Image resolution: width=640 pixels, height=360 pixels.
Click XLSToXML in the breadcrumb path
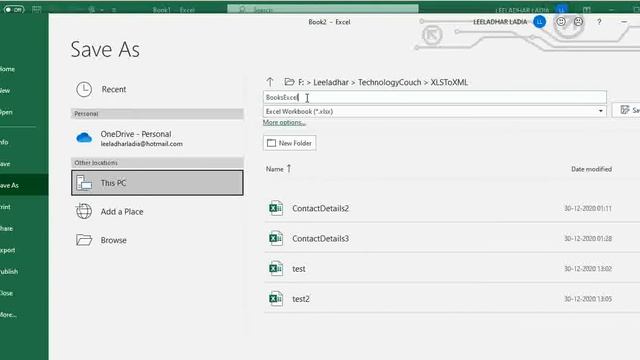pyautogui.click(x=449, y=82)
